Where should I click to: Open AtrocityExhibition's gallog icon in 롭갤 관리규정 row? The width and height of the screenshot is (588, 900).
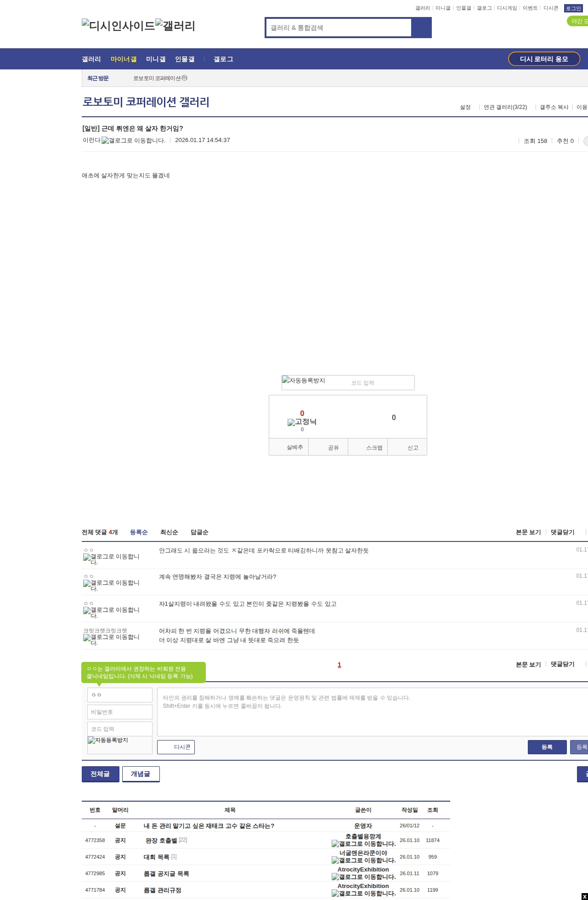[364, 894]
